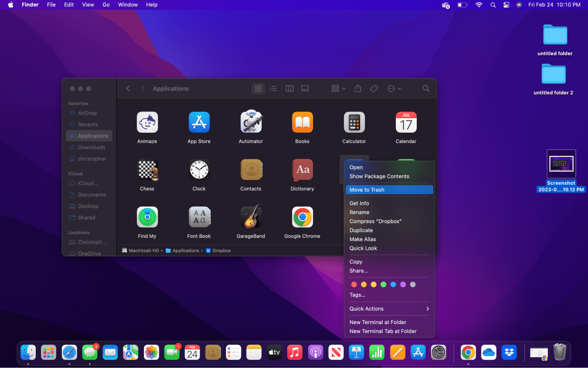Click Macintosh HD in the path bar
The height and width of the screenshot is (368, 588).
[x=140, y=251]
